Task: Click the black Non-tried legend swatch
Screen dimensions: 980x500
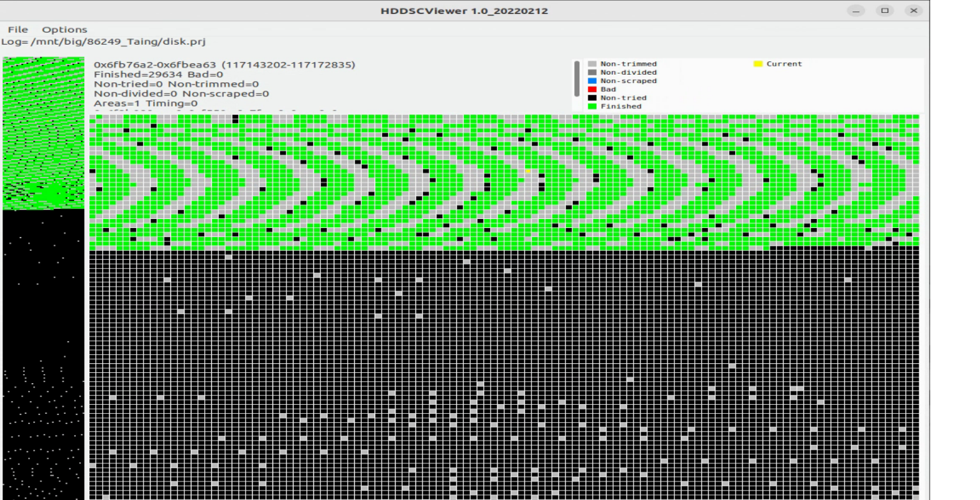Action: click(x=592, y=98)
